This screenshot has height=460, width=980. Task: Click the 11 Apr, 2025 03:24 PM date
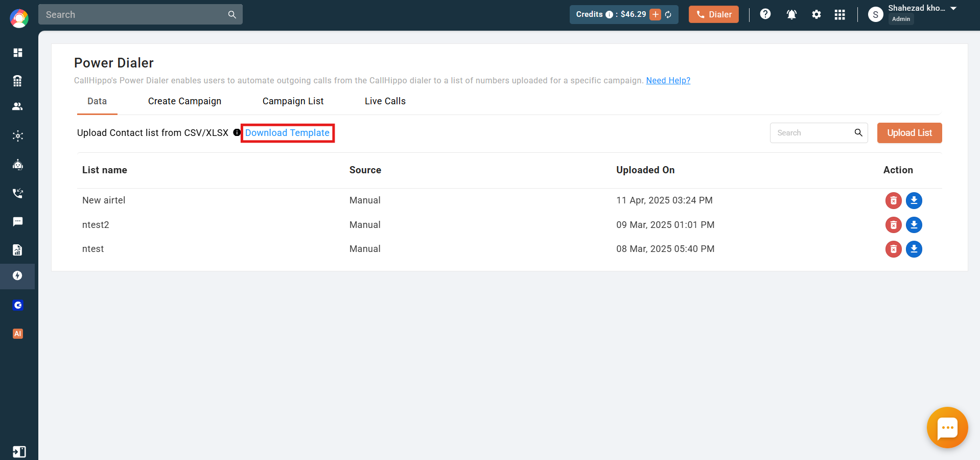click(x=664, y=200)
